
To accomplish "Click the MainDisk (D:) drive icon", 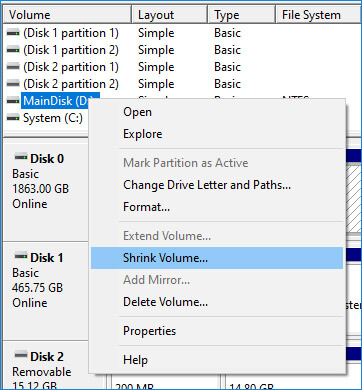I will [x=13, y=101].
